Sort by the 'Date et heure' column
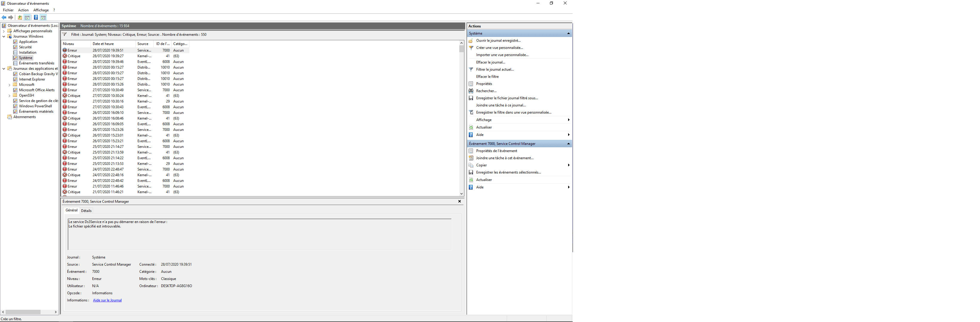The image size is (980, 322). [103, 44]
